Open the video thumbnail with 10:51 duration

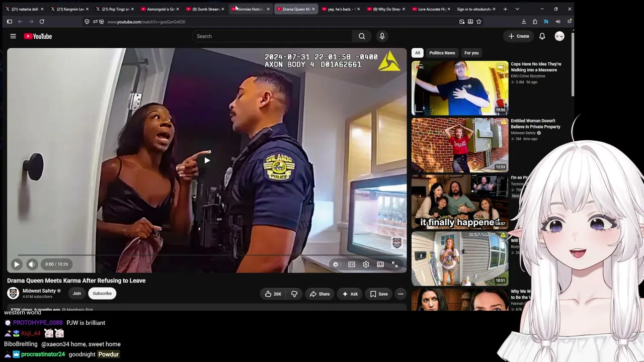(x=460, y=258)
